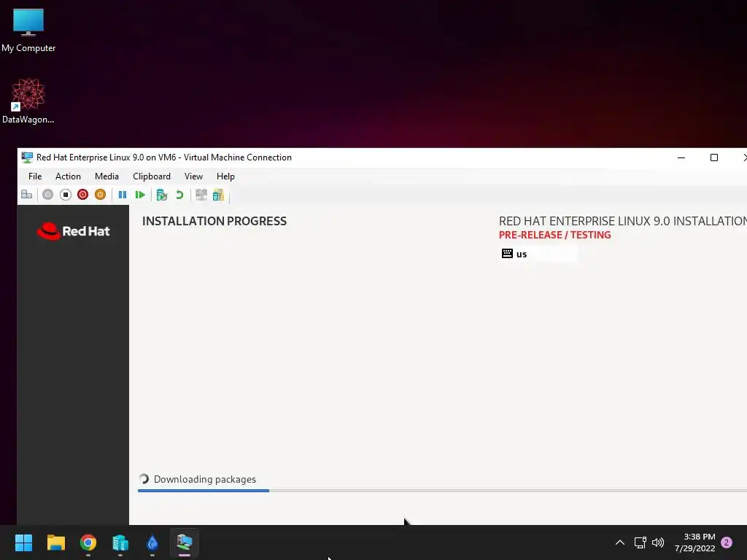Show hidden system tray icons
This screenshot has width=747, height=560.
click(620, 542)
